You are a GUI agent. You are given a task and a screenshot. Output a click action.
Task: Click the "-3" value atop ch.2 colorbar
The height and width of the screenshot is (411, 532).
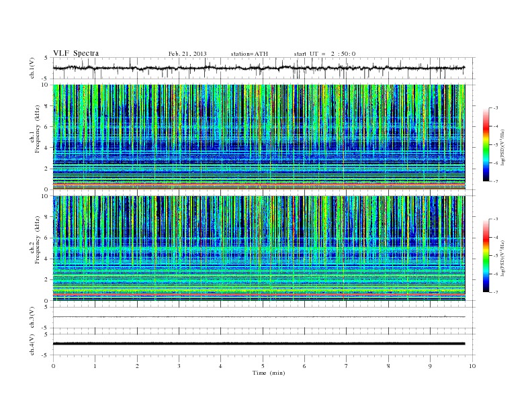[496, 219]
